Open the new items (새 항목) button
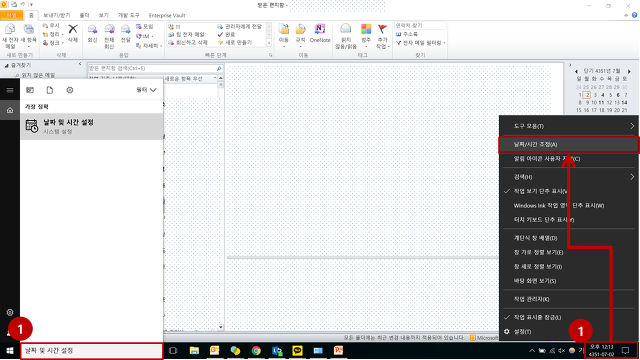 tap(28, 36)
